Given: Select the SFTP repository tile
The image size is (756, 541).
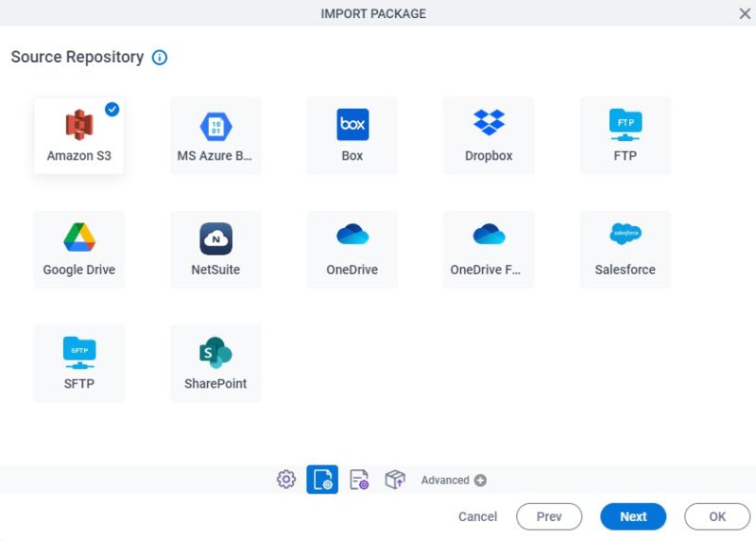Looking at the screenshot, I should tap(79, 363).
